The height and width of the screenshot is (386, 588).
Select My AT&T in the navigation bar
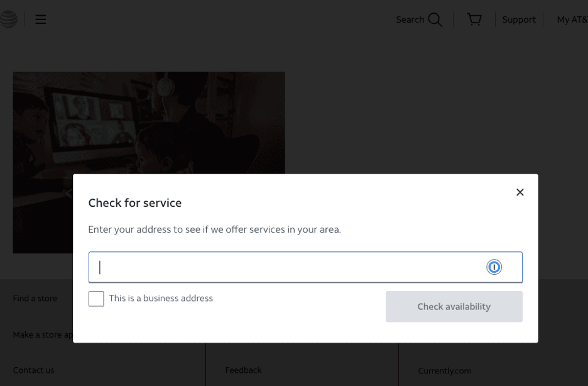(x=572, y=19)
